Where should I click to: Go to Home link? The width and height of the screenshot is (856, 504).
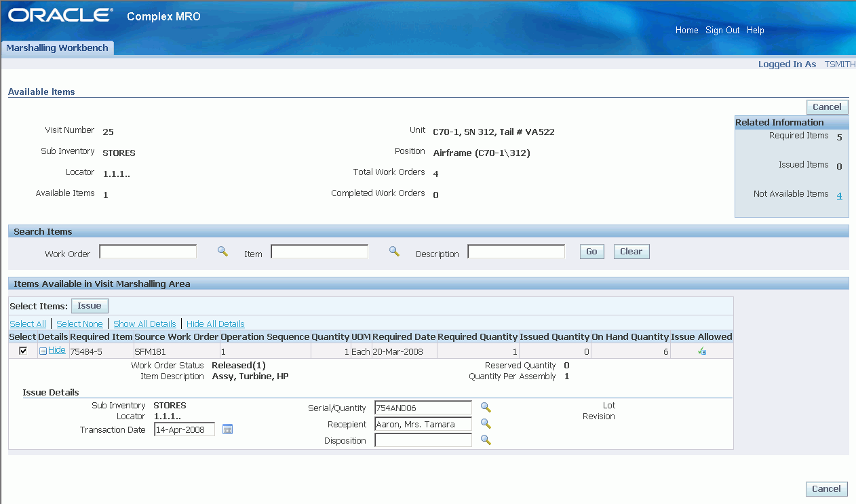click(x=687, y=30)
